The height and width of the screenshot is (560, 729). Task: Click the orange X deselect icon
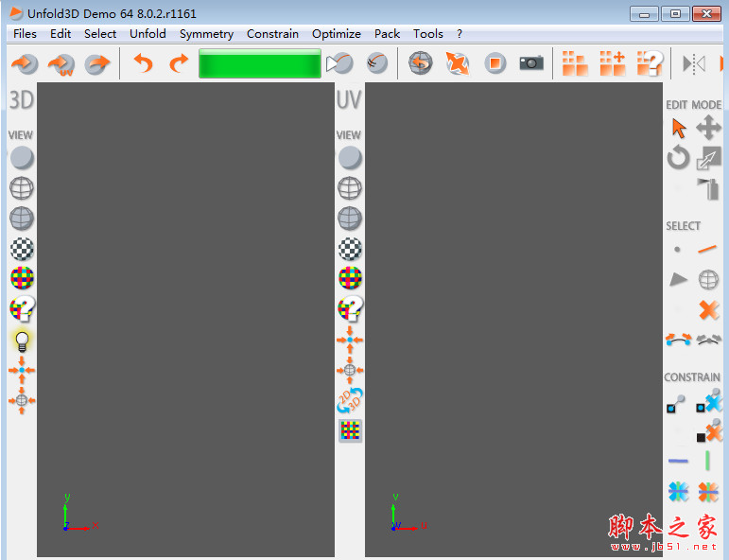[708, 309]
